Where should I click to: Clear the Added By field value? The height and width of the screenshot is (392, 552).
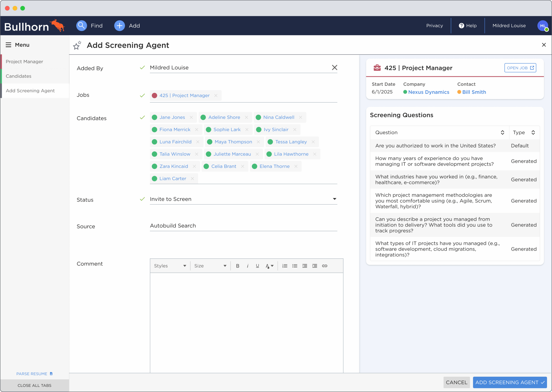click(x=334, y=68)
